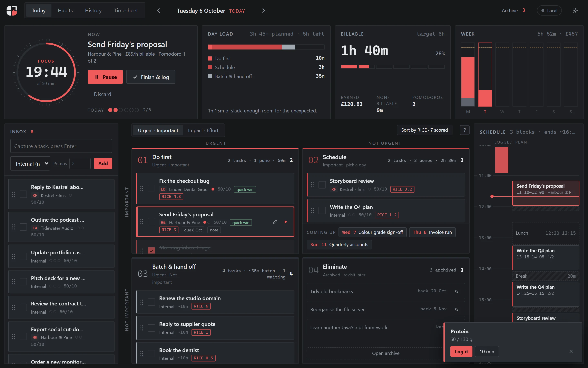Screen dimensions: 588x368
Task: Snooze Protein reminder for 10 min
Action: tap(487, 351)
